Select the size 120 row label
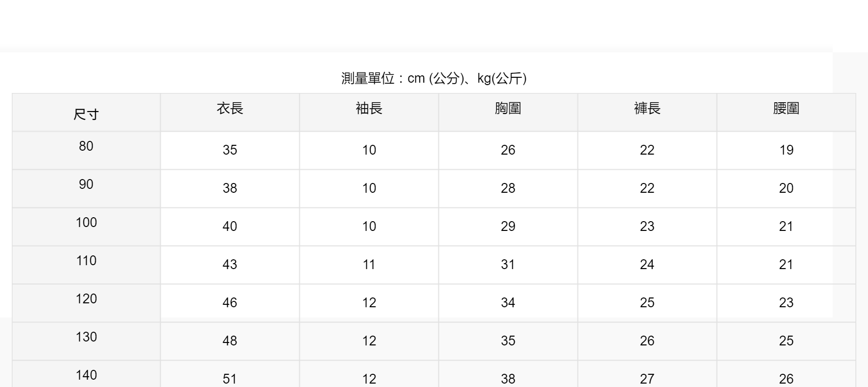The image size is (868, 387). (86, 298)
